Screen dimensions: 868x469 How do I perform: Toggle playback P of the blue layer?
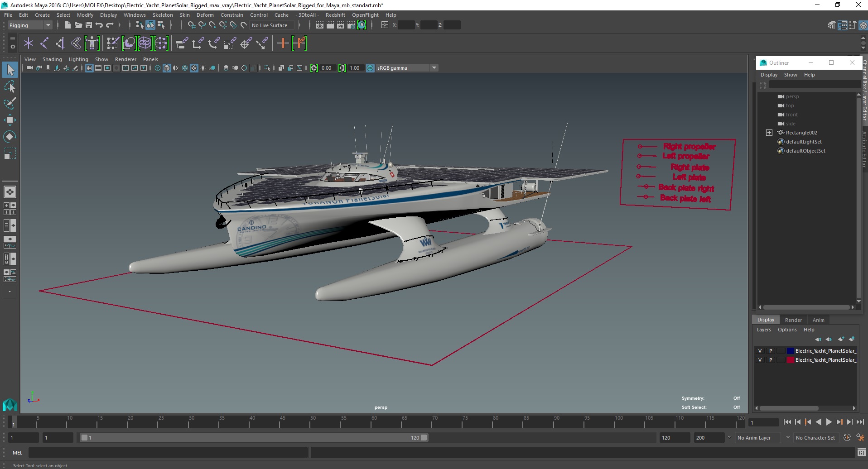pos(771,351)
